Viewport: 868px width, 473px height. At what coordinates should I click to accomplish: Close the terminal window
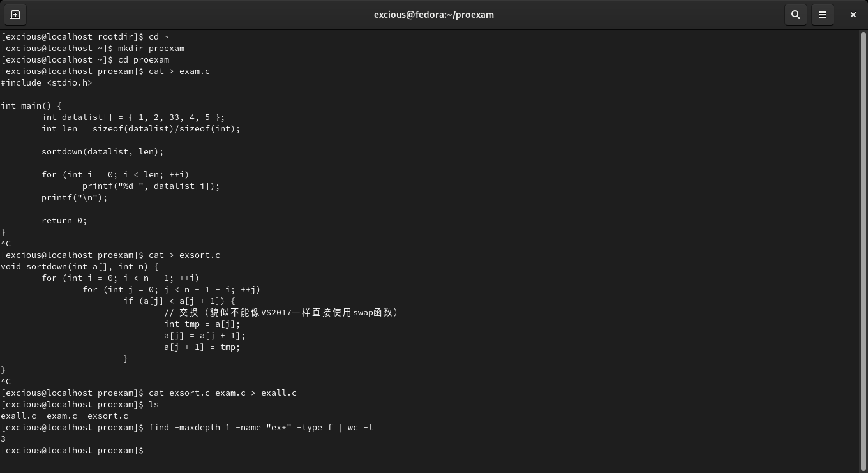pyautogui.click(x=853, y=15)
